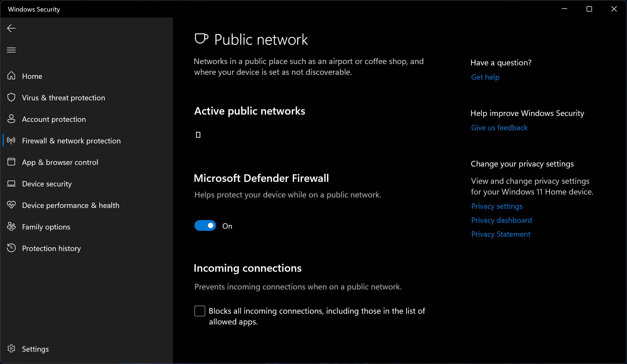Click the coffee cup Public network icon

click(x=201, y=38)
